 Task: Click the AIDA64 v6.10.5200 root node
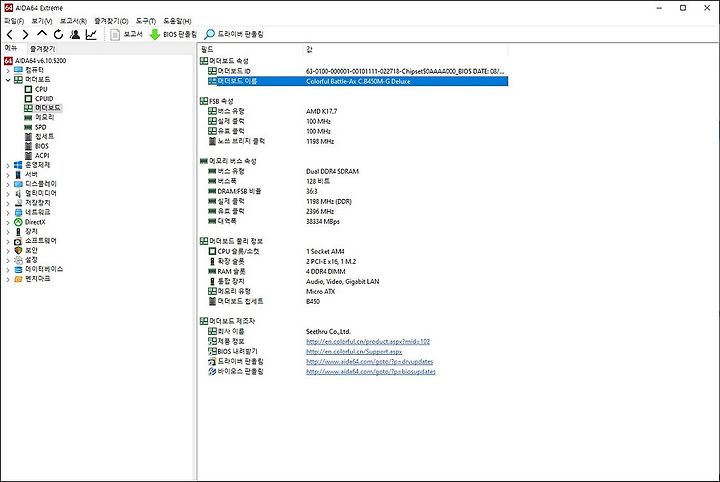(x=35, y=61)
